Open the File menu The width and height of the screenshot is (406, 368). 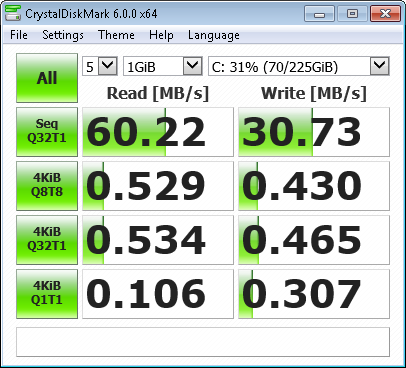click(x=19, y=35)
